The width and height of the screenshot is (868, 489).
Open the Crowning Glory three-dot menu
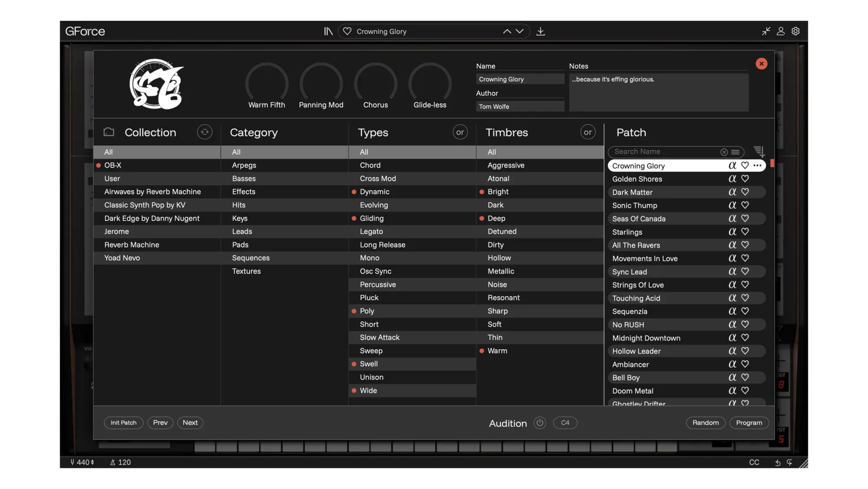[757, 165]
